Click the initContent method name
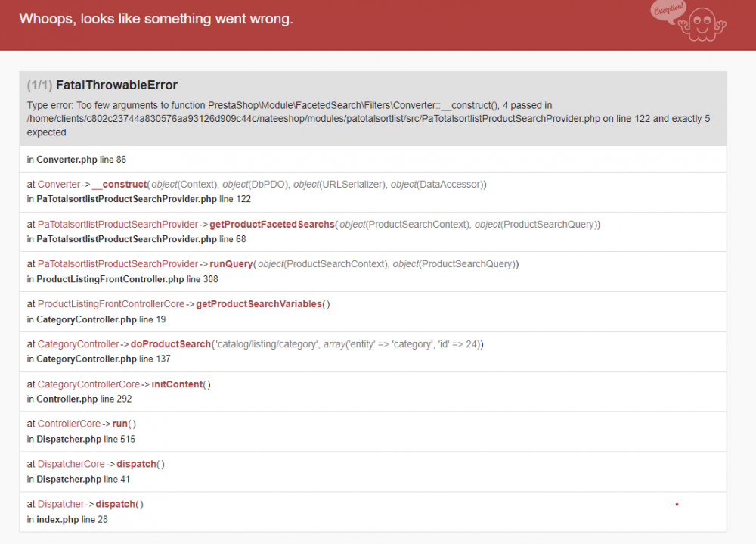Image resolution: width=756 pixels, height=544 pixels. [178, 384]
